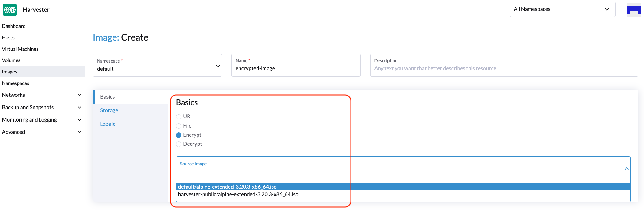Expand Backup and Snapshots section
The width and height of the screenshot is (644, 211).
(x=80, y=107)
